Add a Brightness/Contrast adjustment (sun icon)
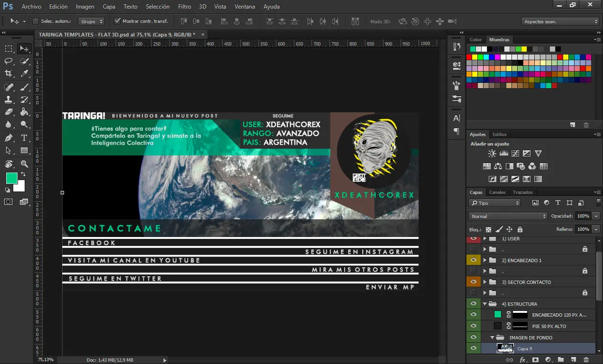Screen dimensions: 603x364 click(492, 154)
